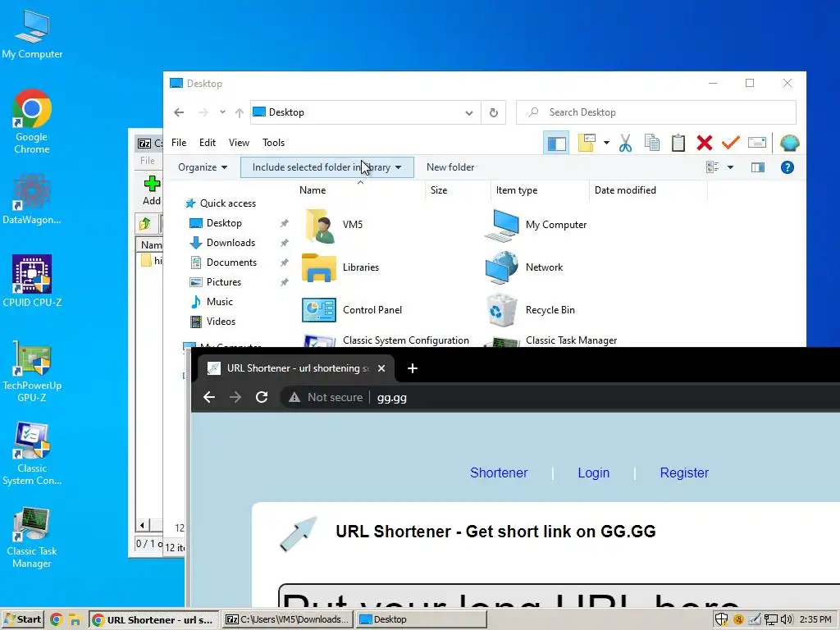Reload the gg.gg page
Image resolution: width=840 pixels, height=630 pixels.
tap(262, 398)
